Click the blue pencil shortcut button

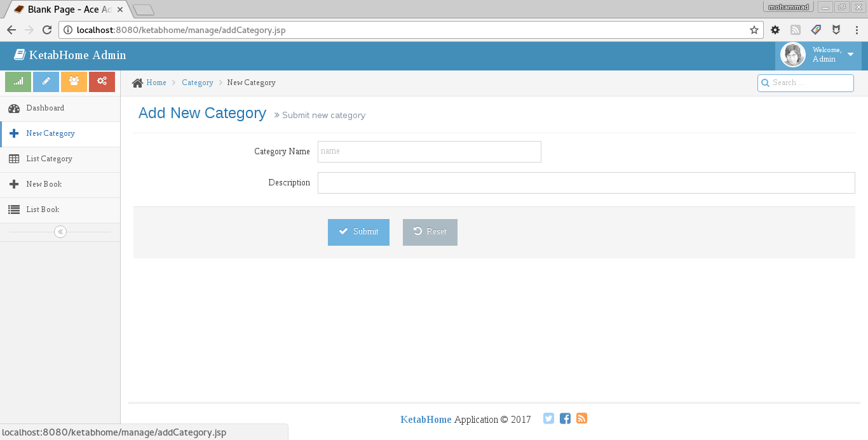(46, 82)
